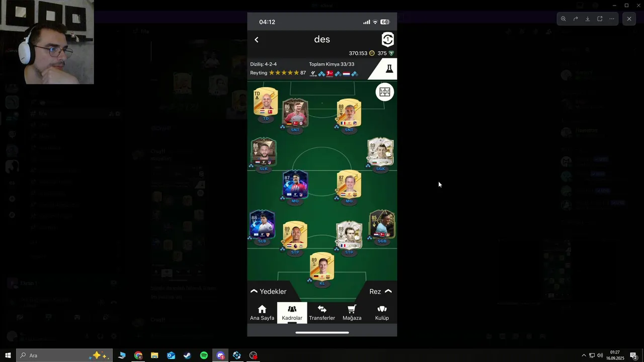This screenshot has width=644, height=362.
Task: Download the image with the save icon
Action: (x=588, y=19)
